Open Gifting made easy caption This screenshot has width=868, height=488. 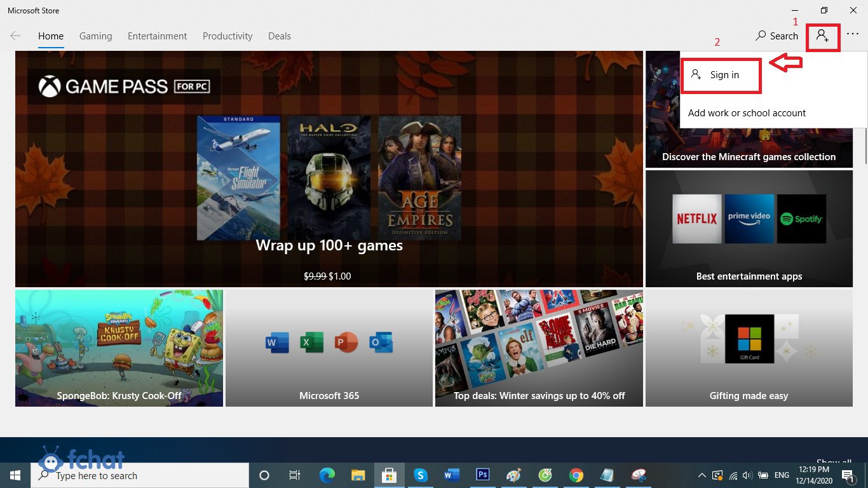point(749,396)
